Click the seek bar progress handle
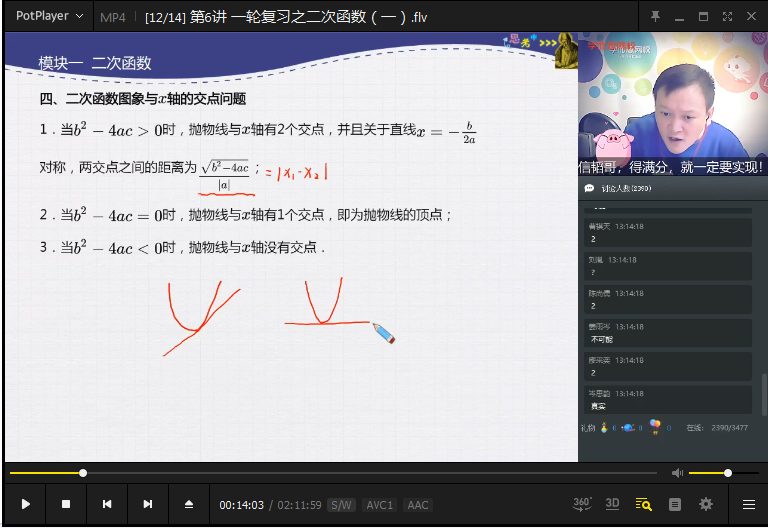 tap(83, 473)
